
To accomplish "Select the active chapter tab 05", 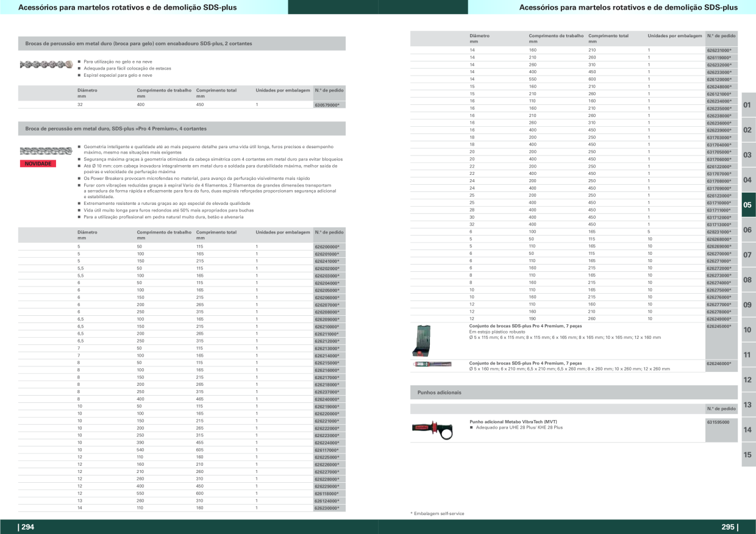I will [748, 205].
